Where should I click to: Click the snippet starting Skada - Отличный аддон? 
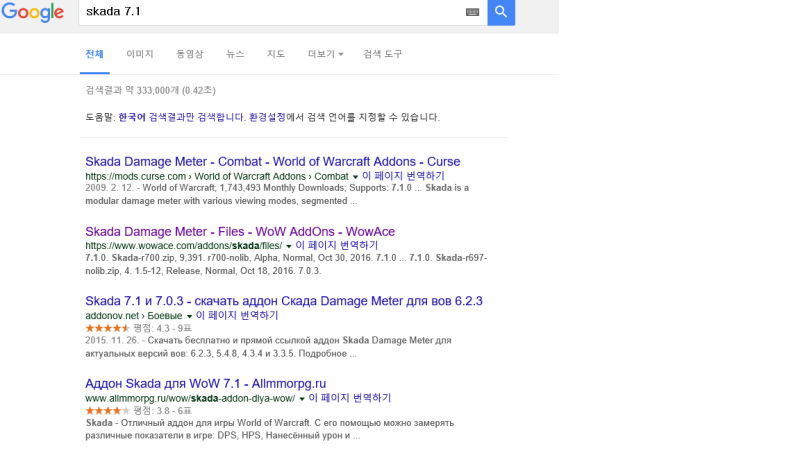pyautogui.click(x=270, y=430)
